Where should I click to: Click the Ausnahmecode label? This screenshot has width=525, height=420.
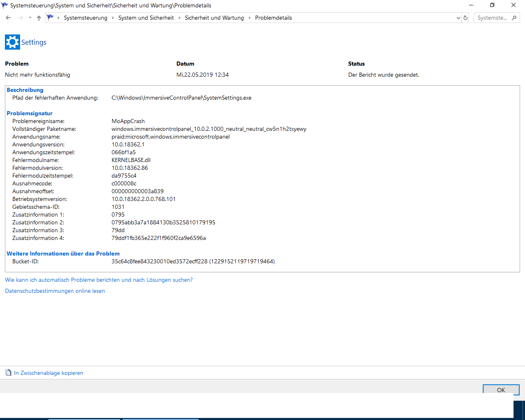click(32, 183)
